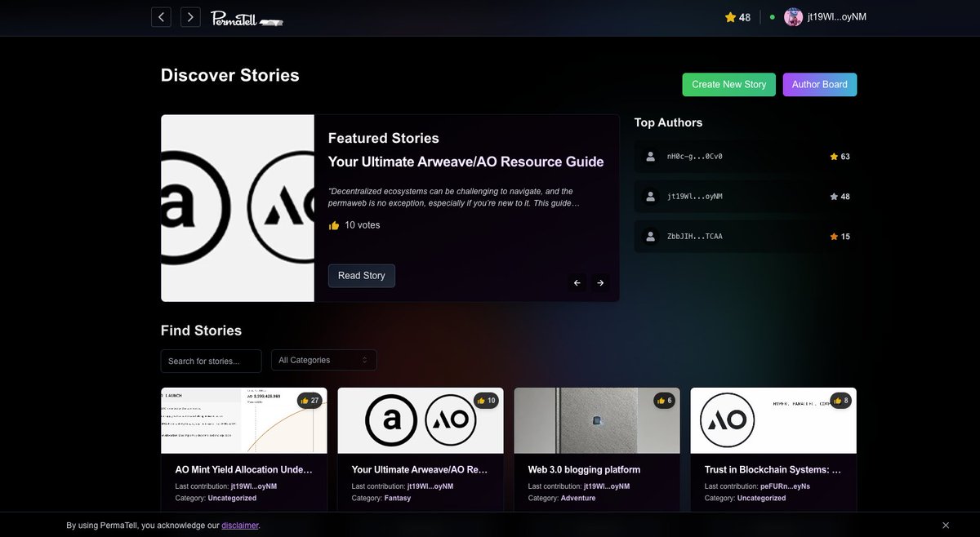Click the search for stories field
Image resolution: width=980 pixels, height=537 pixels.
click(211, 360)
